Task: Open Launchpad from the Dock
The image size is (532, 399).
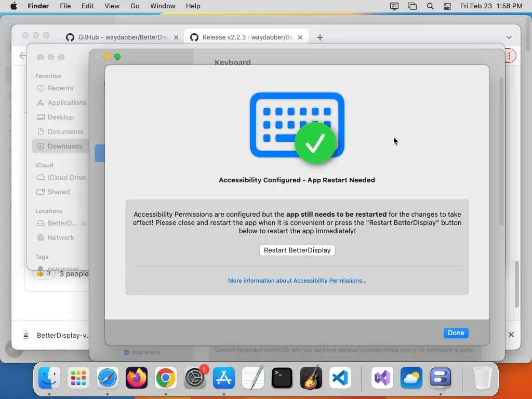Action: pyautogui.click(x=78, y=378)
